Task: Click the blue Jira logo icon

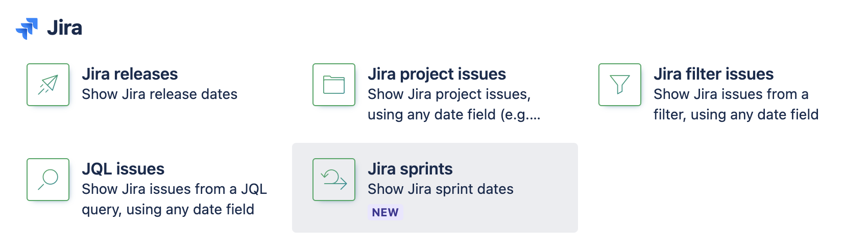Action: (27, 28)
